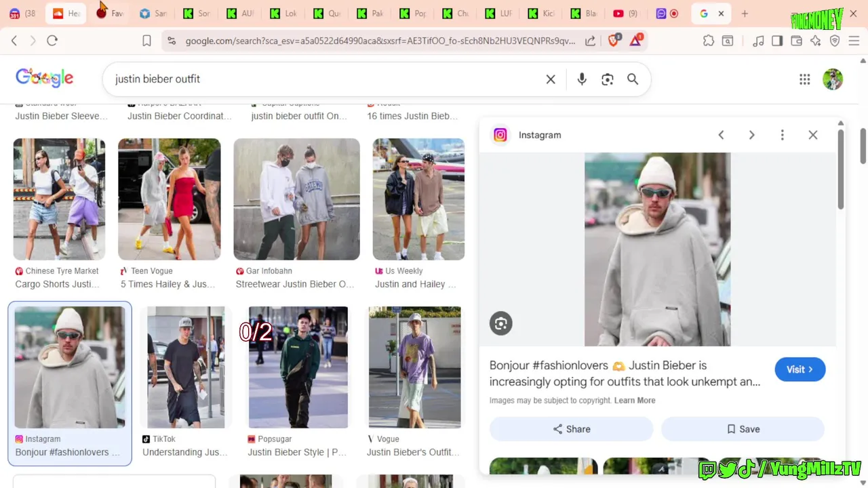
Task: Open the TikTok black outfit image
Action: click(x=186, y=367)
